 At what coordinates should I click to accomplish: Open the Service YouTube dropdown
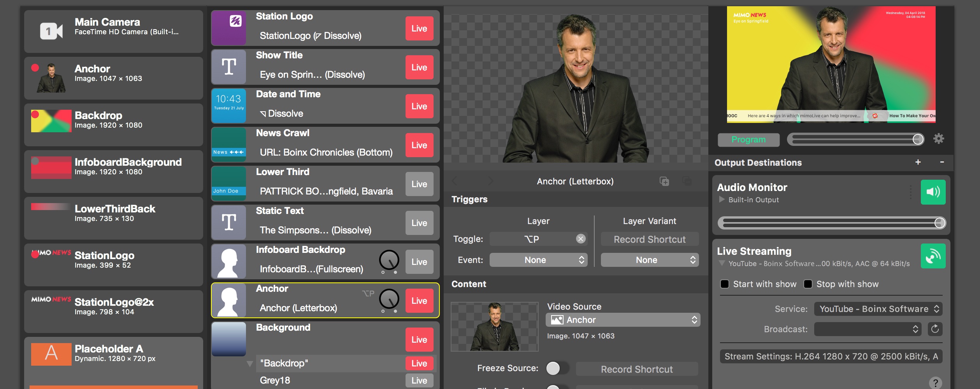[878, 309]
